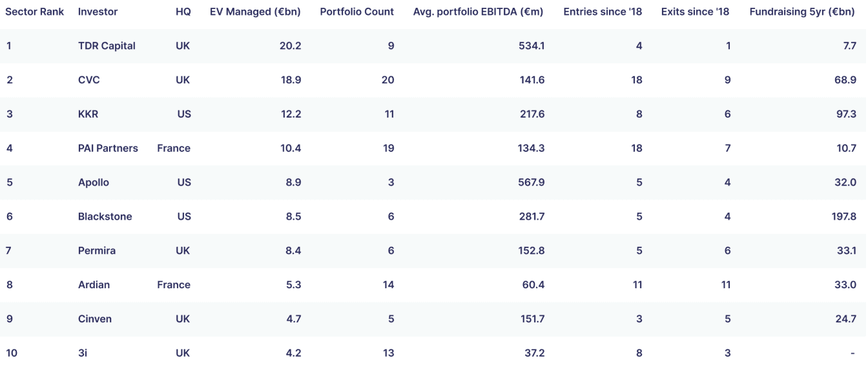The width and height of the screenshot is (868, 367).
Task: Select Ardian's average EBITDA 60.4
Action: [x=535, y=285]
